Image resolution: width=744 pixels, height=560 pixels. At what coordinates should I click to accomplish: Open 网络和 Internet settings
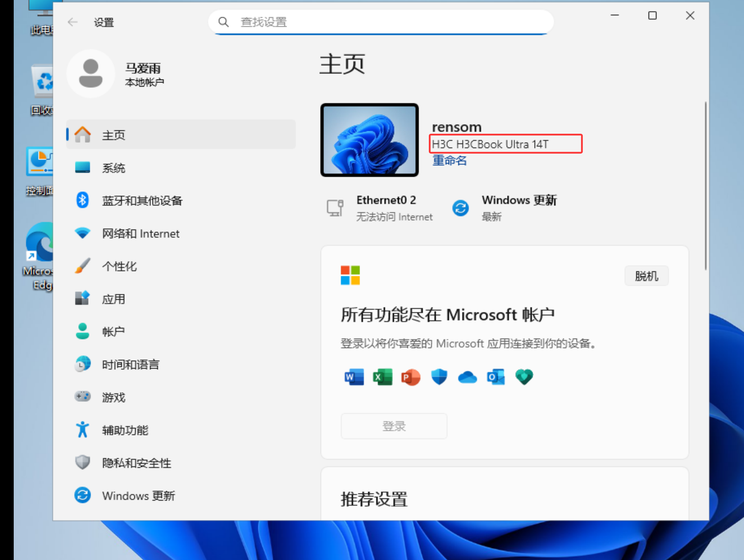coord(141,233)
